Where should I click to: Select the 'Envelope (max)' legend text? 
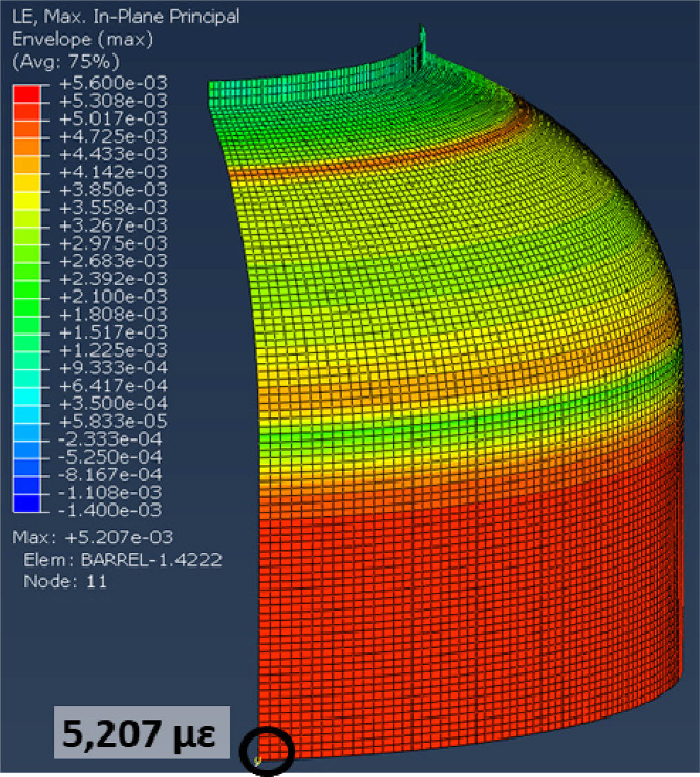coord(82,39)
